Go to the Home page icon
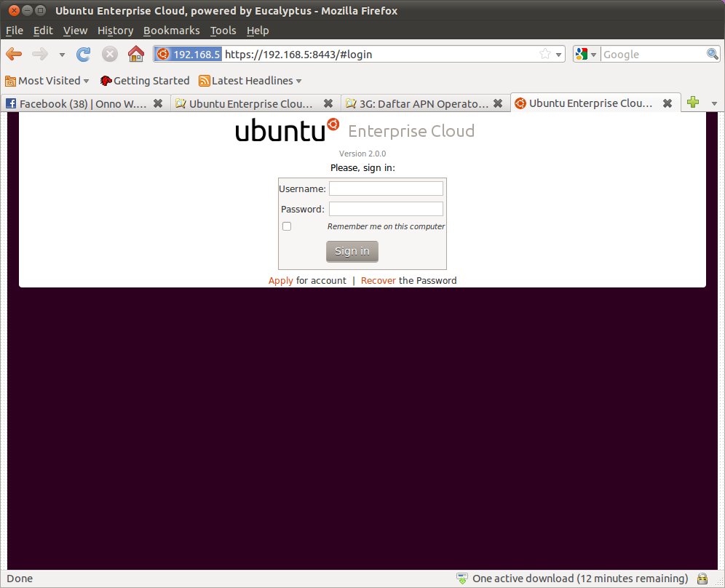Viewport: 725px width, 588px height. [x=135, y=54]
